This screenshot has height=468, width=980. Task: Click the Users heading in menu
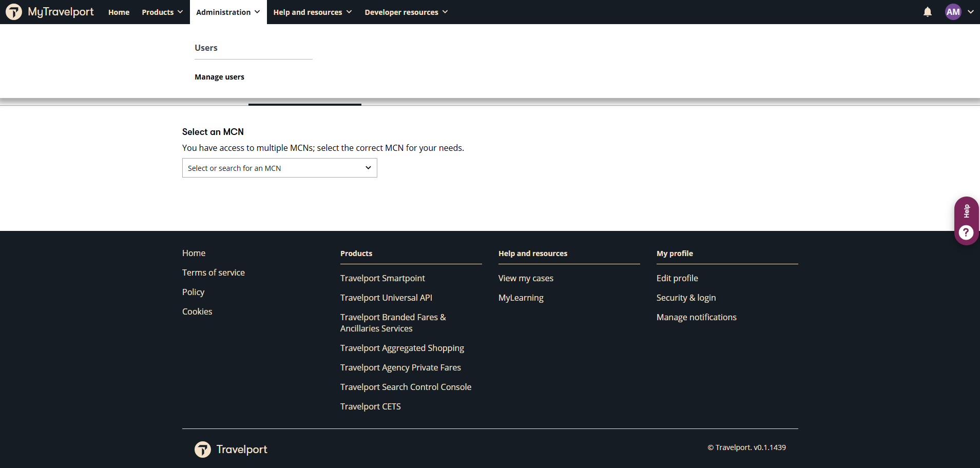(206, 48)
